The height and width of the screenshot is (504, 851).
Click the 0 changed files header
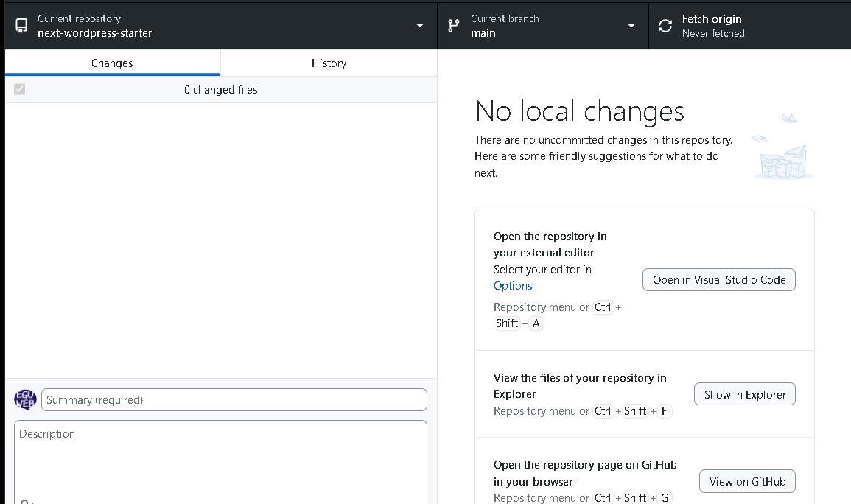tap(220, 90)
